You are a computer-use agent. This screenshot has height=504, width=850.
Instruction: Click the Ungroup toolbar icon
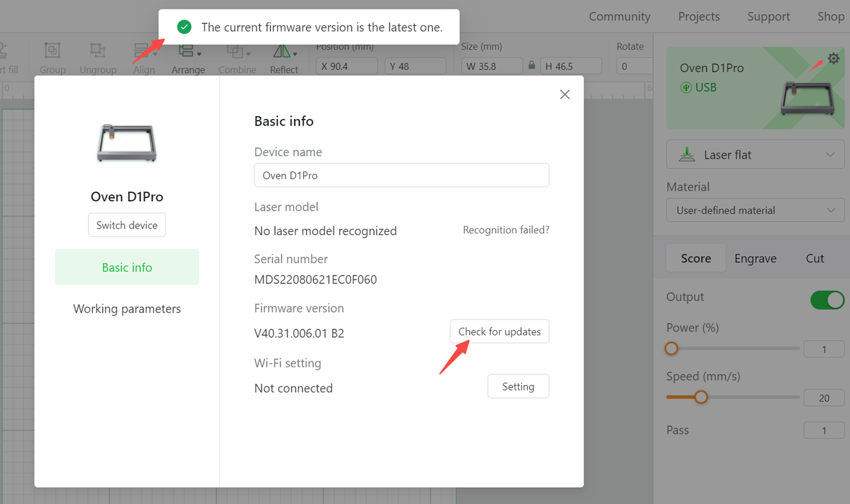(x=98, y=58)
